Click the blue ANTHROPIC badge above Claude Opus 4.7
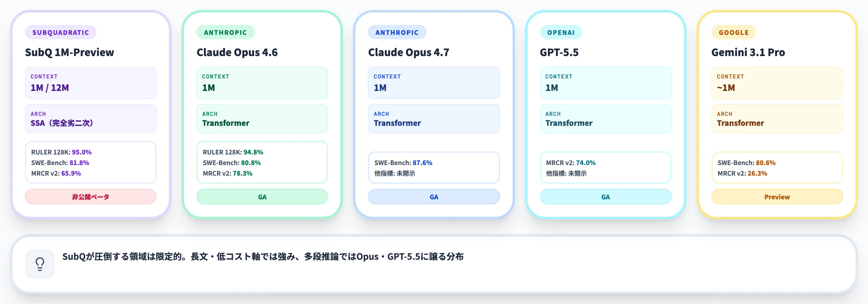The image size is (868, 304). [x=397, y=32]
